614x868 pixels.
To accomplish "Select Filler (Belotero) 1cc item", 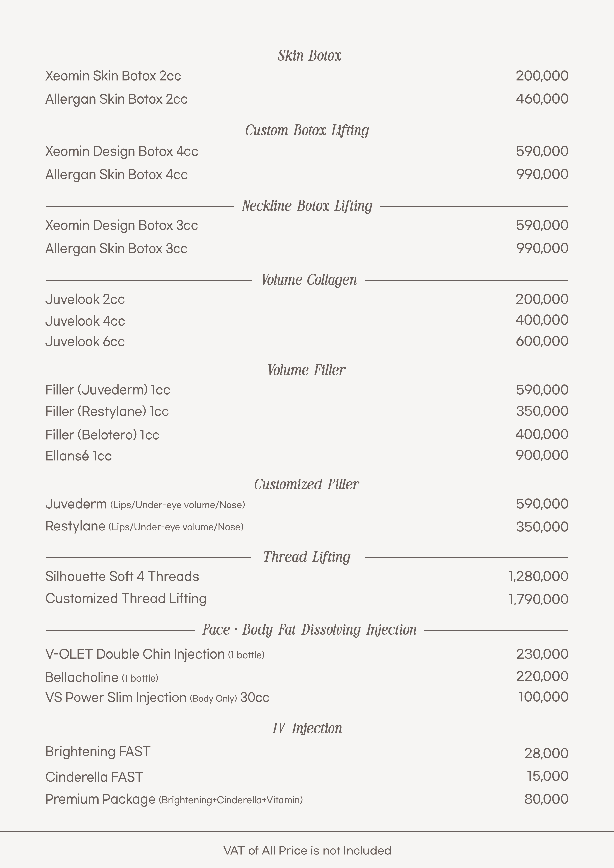I will [102, 435].
